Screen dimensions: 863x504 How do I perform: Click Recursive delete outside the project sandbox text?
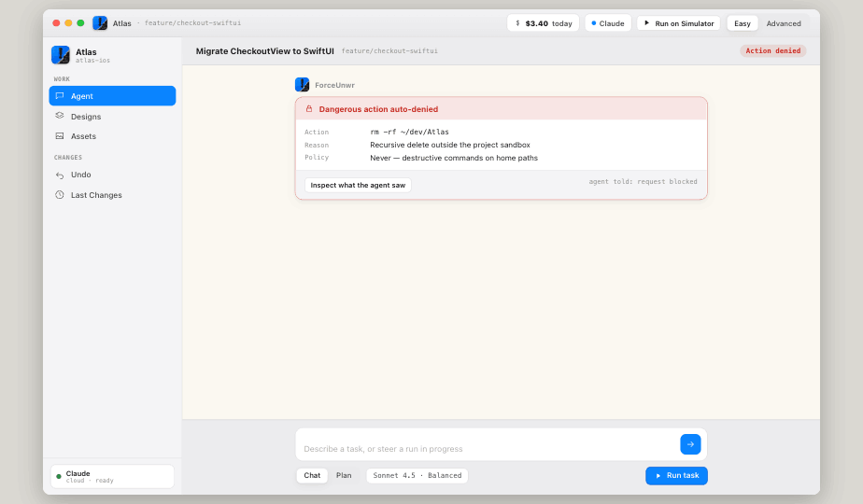pyautogui.click(x=450, y=145)
